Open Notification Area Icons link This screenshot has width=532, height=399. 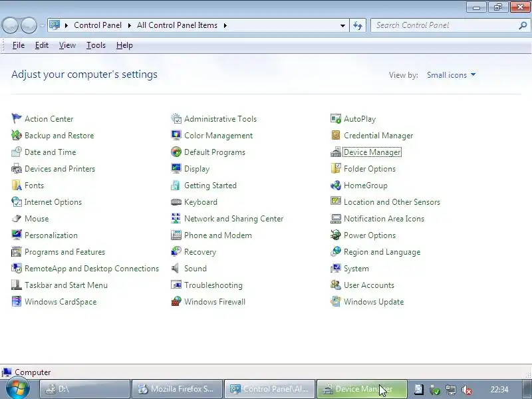pos(384,219)
